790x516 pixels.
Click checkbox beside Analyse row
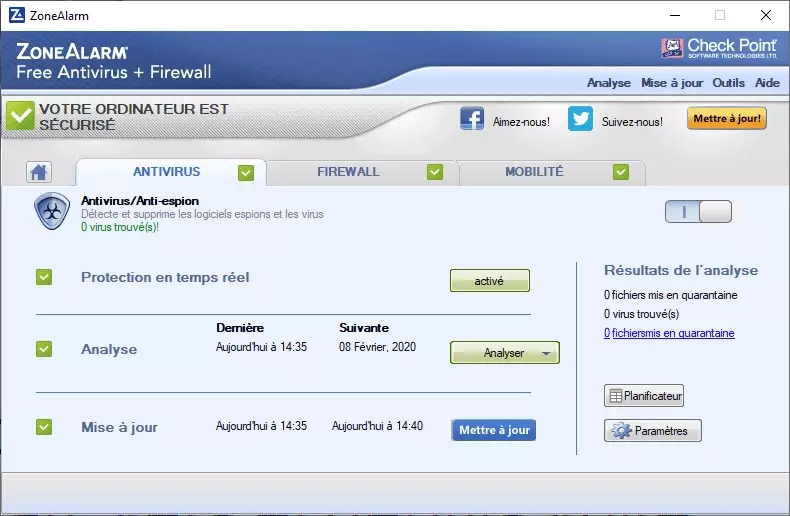click(x=44, y=349)
